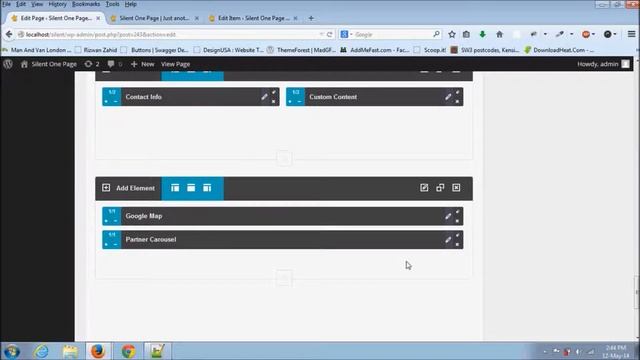This screenshot has width=640, height=360.
Task: Edit the Custom Content element with pencil icon
Action: point(448,97)
